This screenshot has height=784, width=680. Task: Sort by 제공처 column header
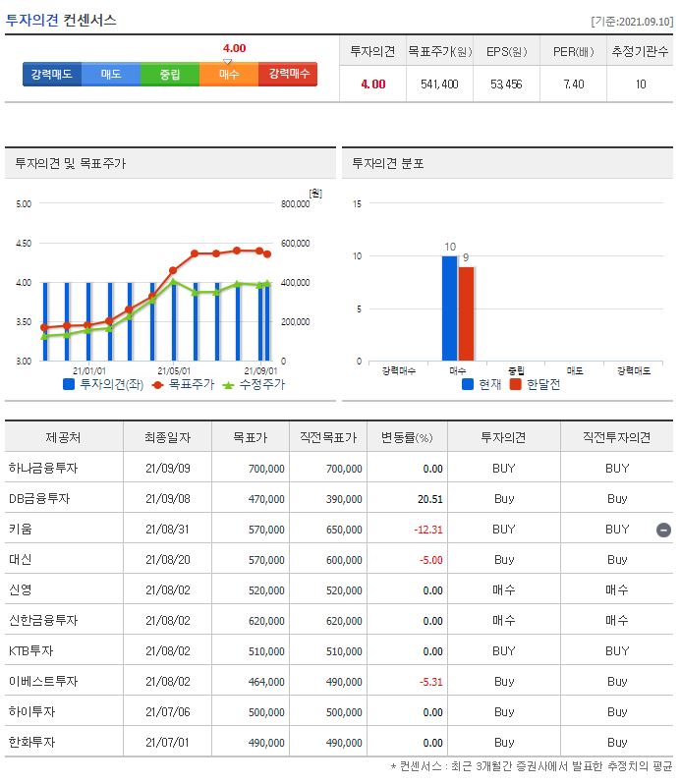coord(64,437)
